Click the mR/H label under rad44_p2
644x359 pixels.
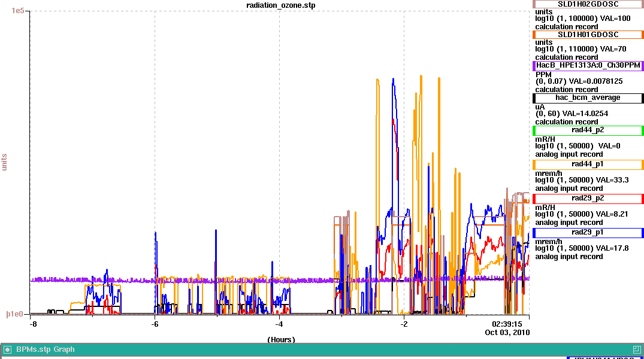pos(545,139)
